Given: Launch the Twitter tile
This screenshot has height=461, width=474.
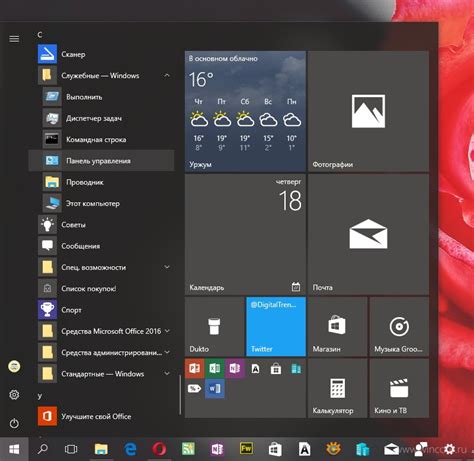Looking at the screenshot, I should coord(276,327).
